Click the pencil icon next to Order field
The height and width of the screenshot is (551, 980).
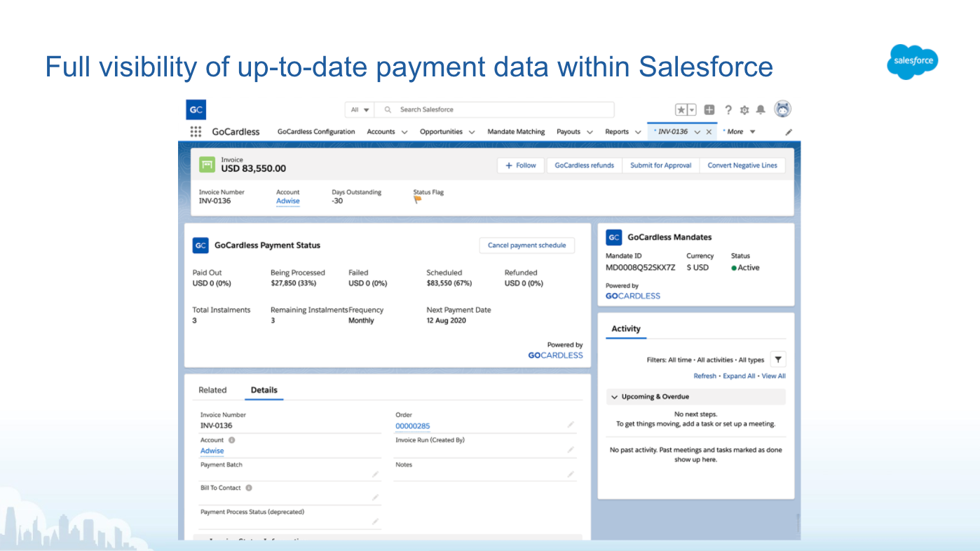point(571,425)
